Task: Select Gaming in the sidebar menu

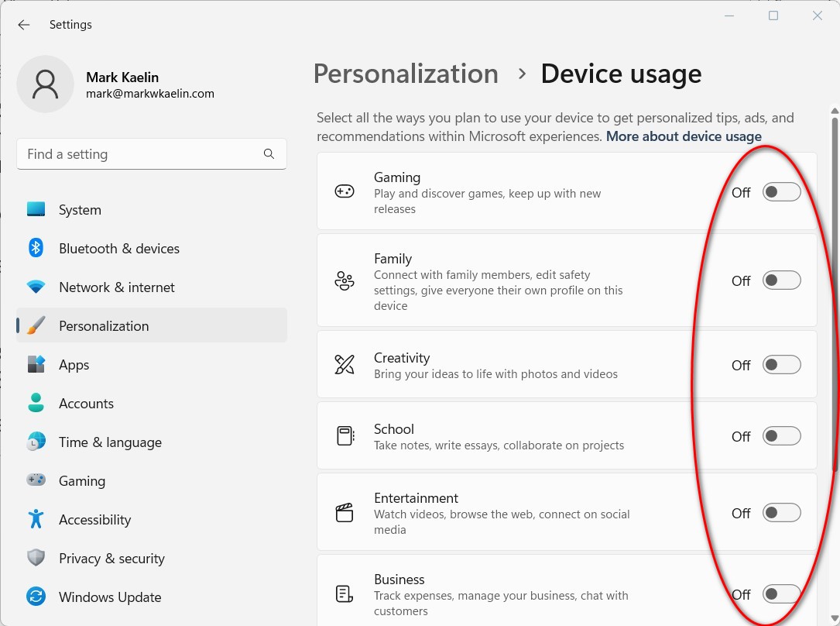Action: point(82,480)
